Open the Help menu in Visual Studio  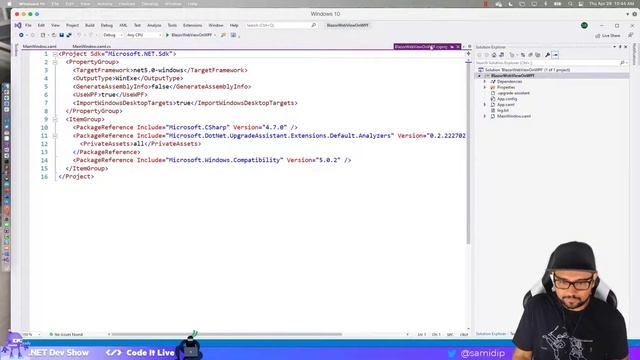point(234,25)
